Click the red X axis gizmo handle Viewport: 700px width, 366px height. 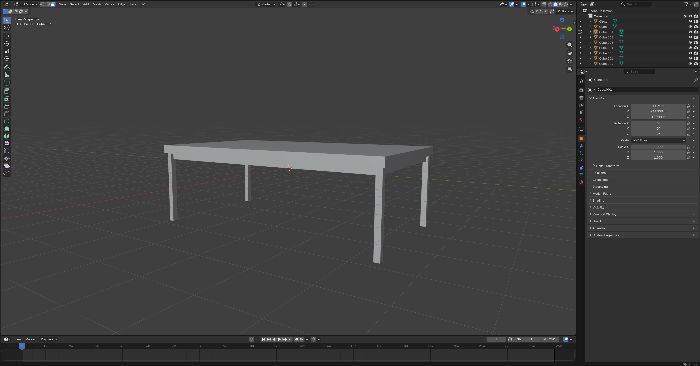(x=557, y=29)
